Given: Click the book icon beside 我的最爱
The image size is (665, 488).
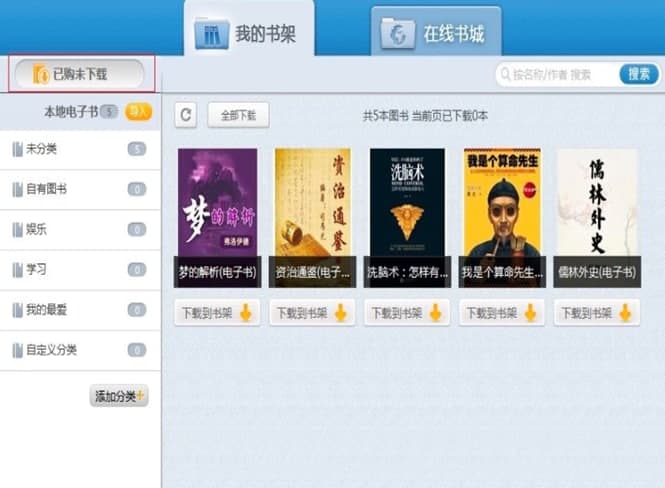Looking at the screenshot, I should click(17, 310).
